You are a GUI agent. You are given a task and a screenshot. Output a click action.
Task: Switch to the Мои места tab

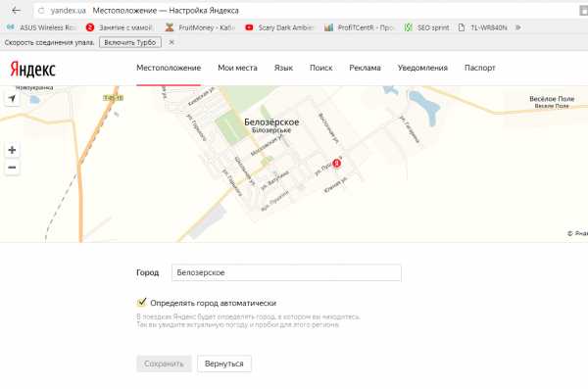click(237, 68)
